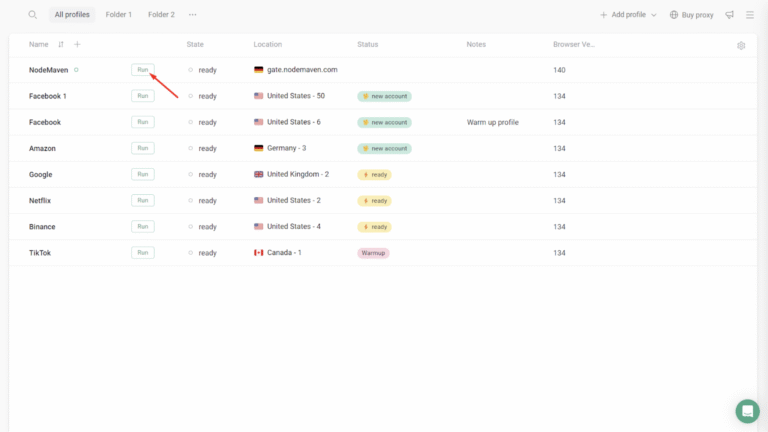This screenshot has width=768, height=432.
Task: Run the Binance profile
Action: 142,227
